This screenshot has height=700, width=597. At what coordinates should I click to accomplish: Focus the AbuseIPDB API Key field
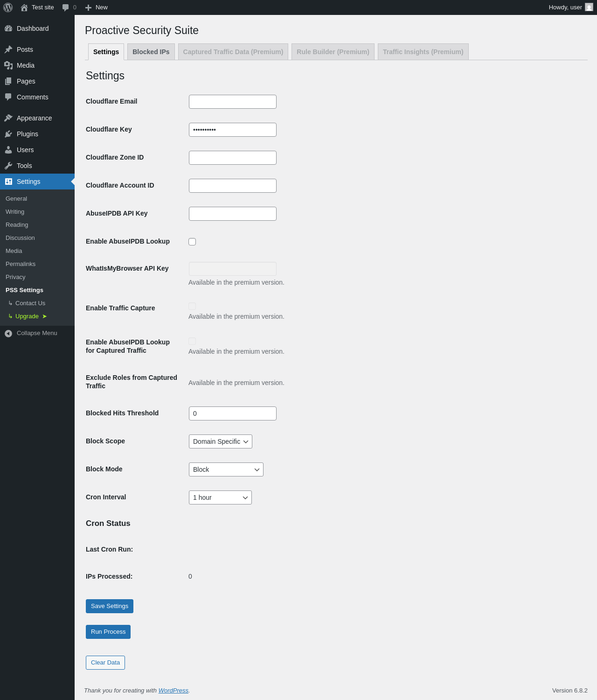pos(233,214)
